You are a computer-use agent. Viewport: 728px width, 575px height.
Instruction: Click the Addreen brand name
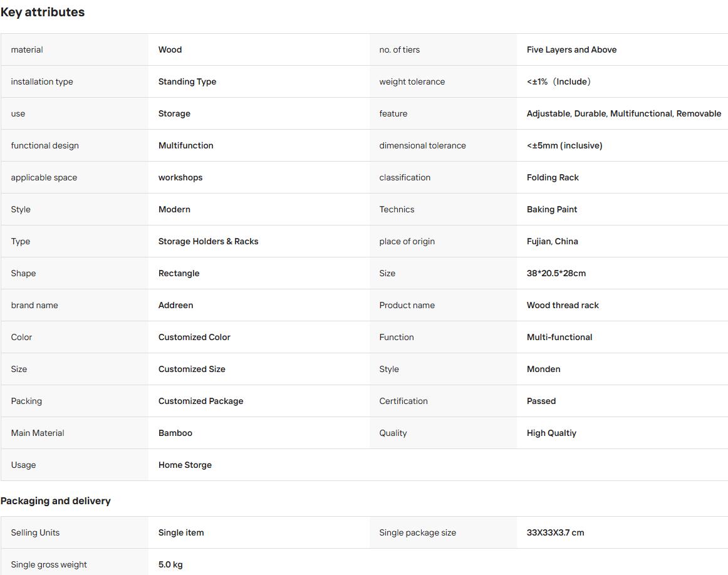[x=175, y=306]
